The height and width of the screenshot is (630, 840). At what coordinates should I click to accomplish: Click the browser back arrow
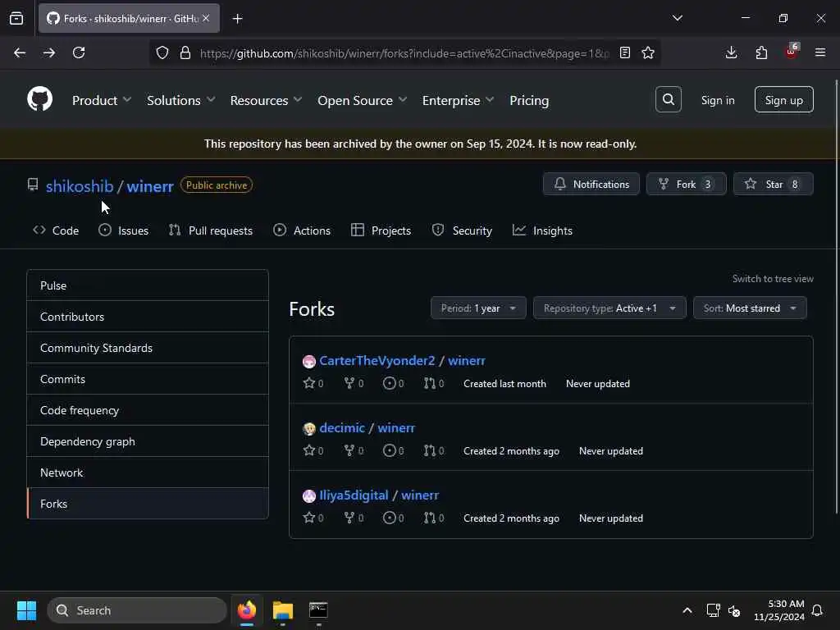(x=20, y=52)
